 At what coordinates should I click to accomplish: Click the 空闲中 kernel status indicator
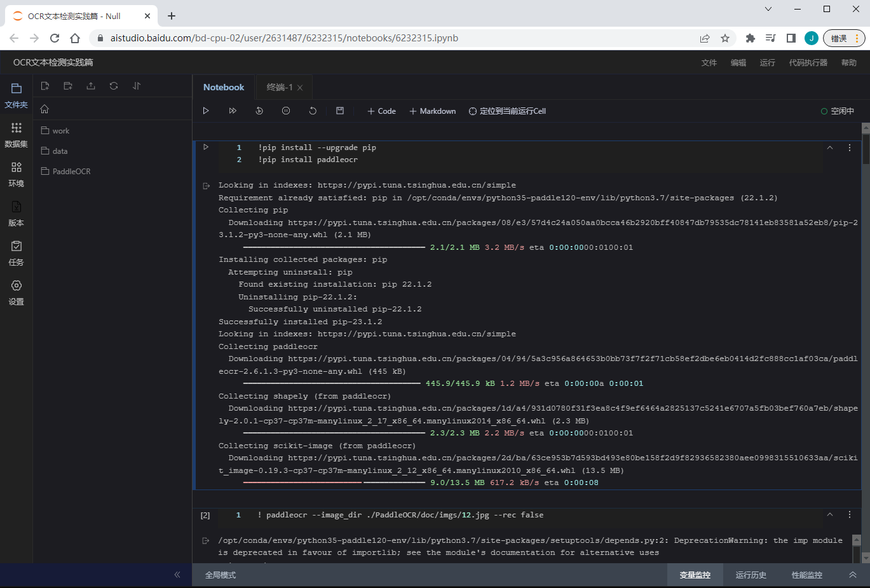tap(838, 111)
